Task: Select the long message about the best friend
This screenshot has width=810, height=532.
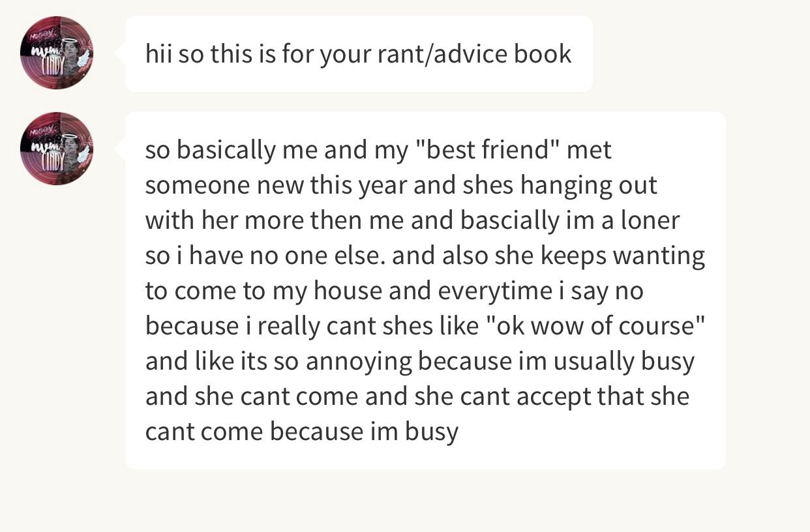Action: click(425, 290)
